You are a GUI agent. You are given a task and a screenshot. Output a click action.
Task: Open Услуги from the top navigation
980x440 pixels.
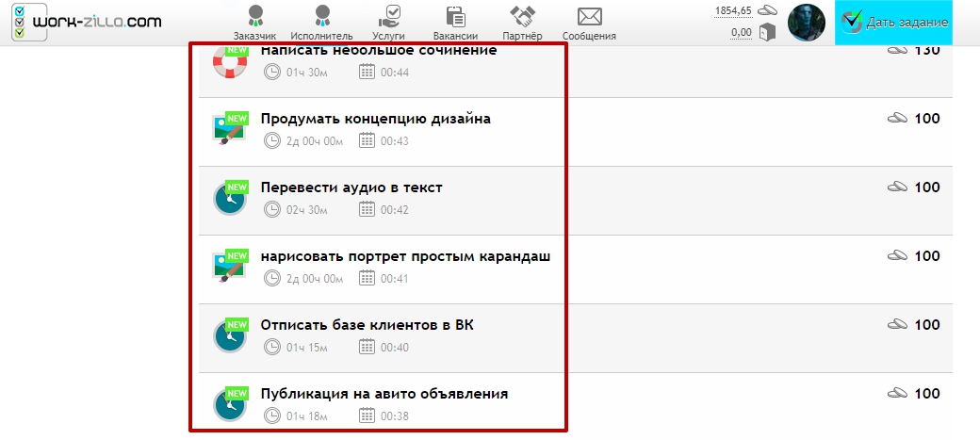click(x=388, y=23)
